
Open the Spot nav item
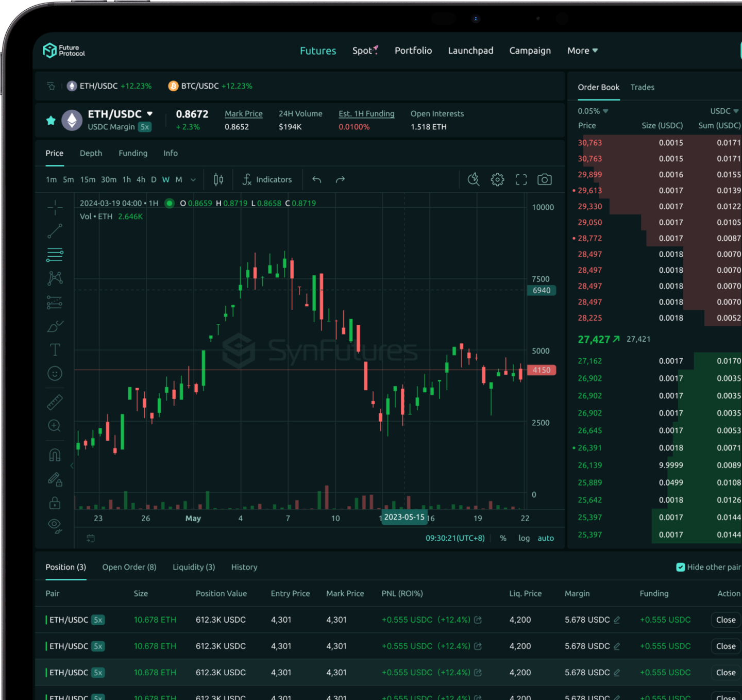(365, 51)
